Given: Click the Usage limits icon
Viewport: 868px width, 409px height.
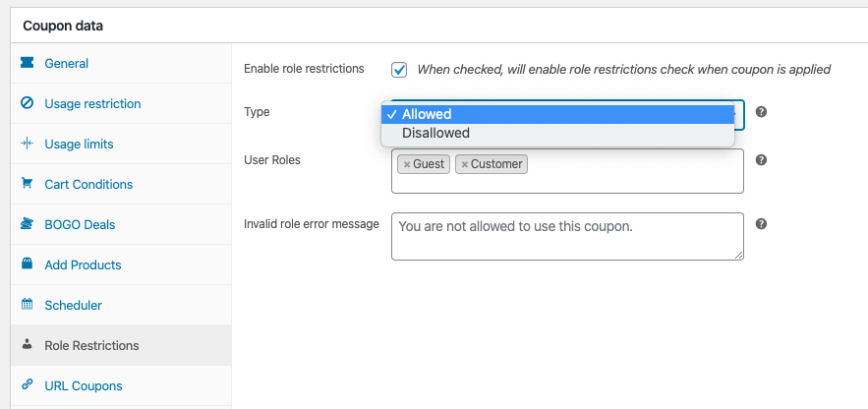Looking at the screenshot, I should pyautogui.click(x=27, y=144).
